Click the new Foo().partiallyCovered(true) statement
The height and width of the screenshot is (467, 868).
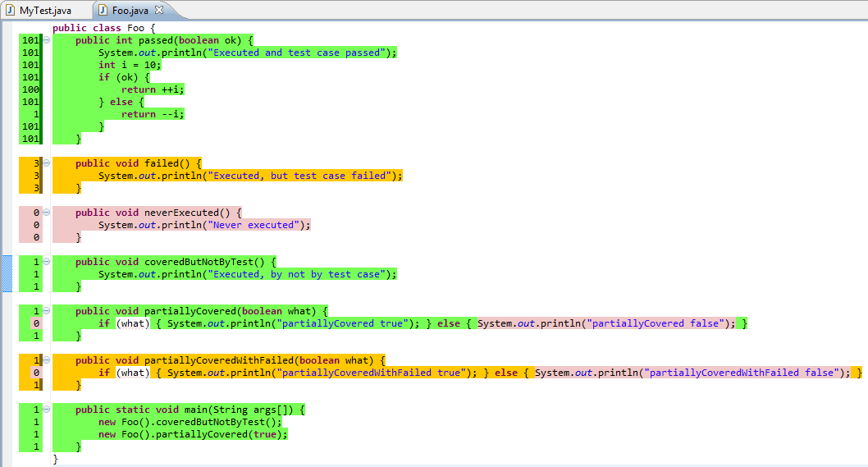tap(193, 434)
